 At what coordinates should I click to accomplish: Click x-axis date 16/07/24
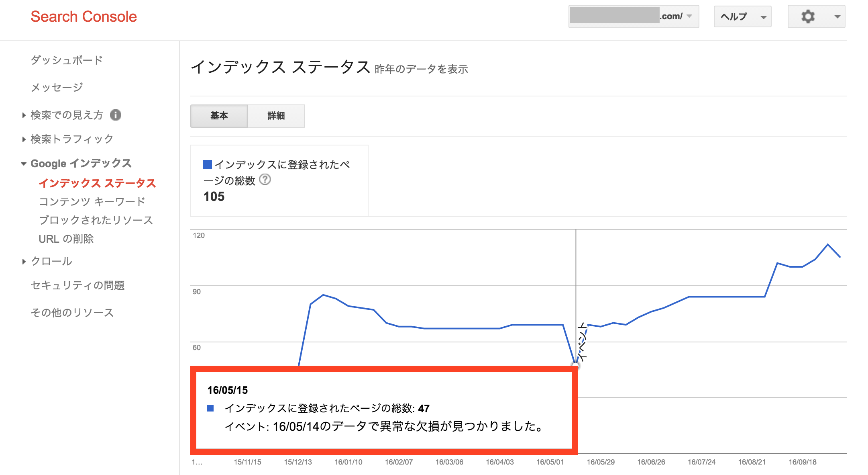coord(701,462)
